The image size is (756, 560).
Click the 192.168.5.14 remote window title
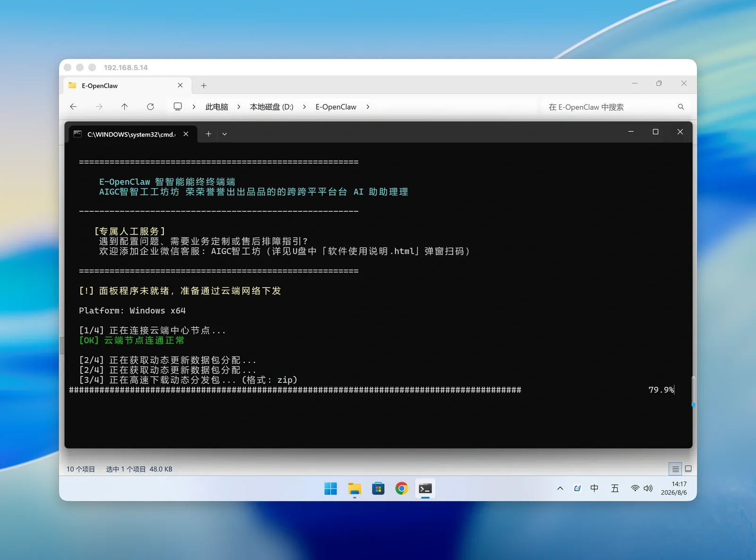(x=126, y=68)
